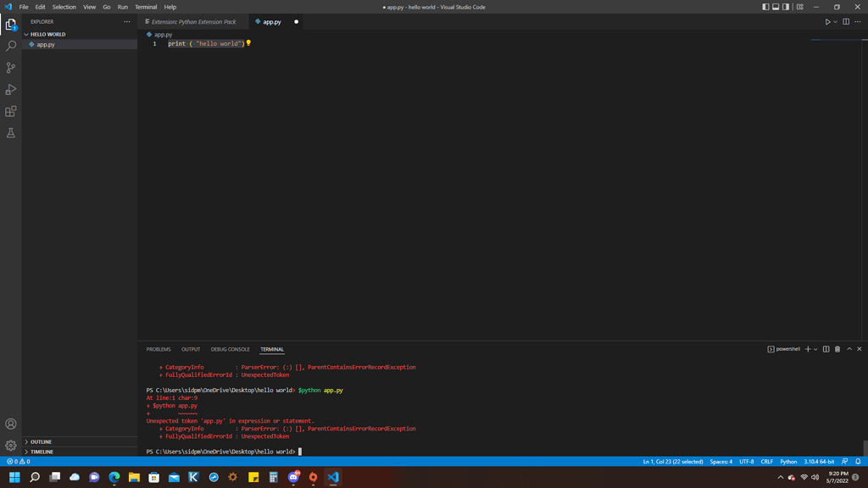Viewport: 868px width, 488px height.
Task: Open the terminal launch profile dropdown
Action: click(816, 348)
